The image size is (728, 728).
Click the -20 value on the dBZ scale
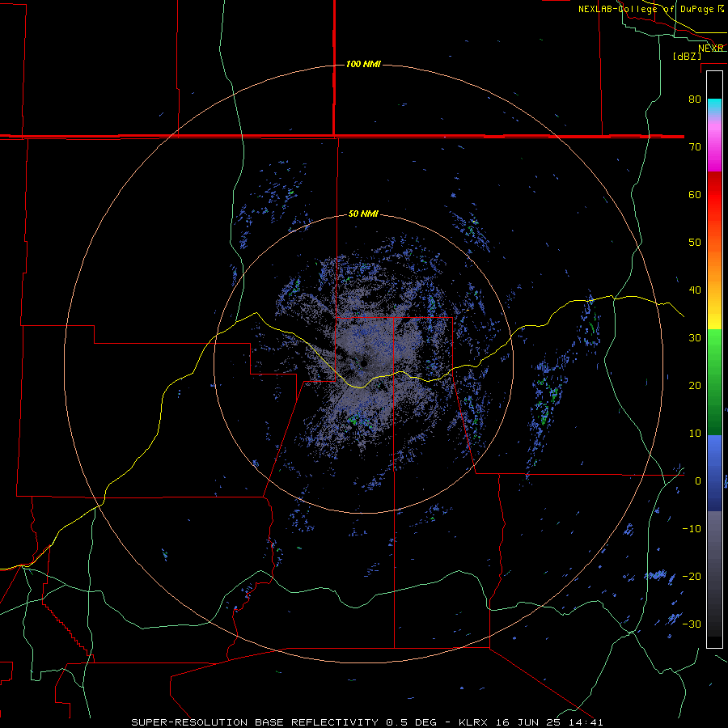[692, 577]
